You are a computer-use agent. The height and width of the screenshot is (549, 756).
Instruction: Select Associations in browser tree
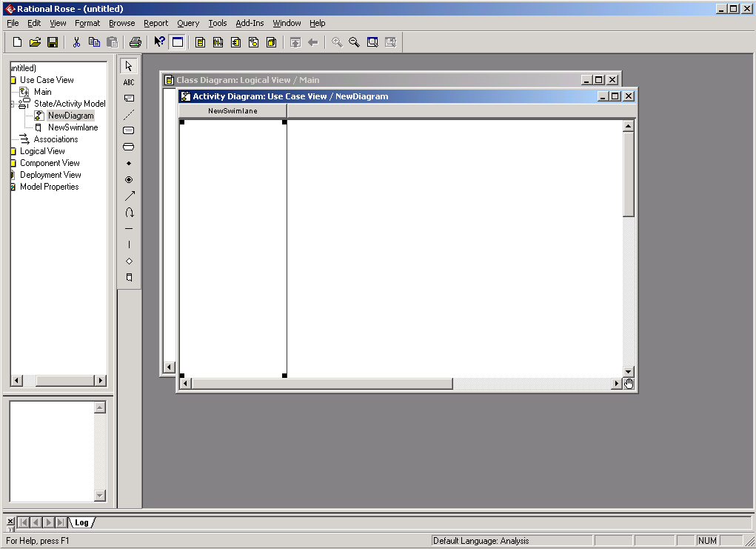pos(56,139)
